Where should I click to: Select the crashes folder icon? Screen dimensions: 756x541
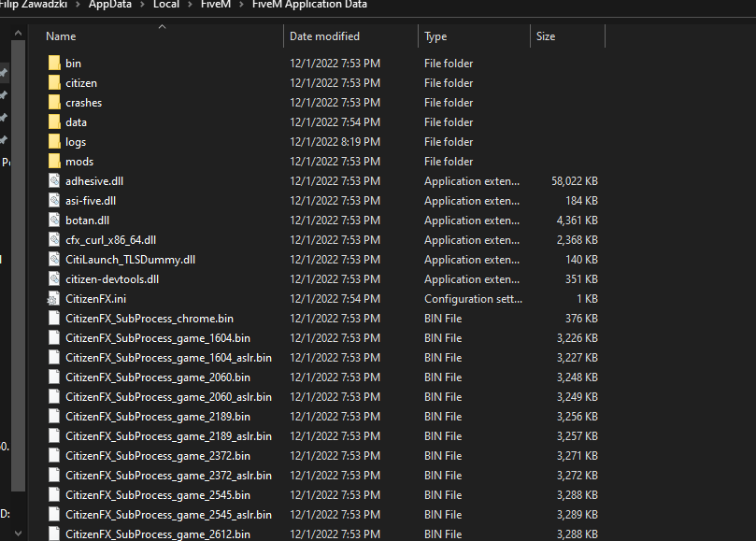54,103
